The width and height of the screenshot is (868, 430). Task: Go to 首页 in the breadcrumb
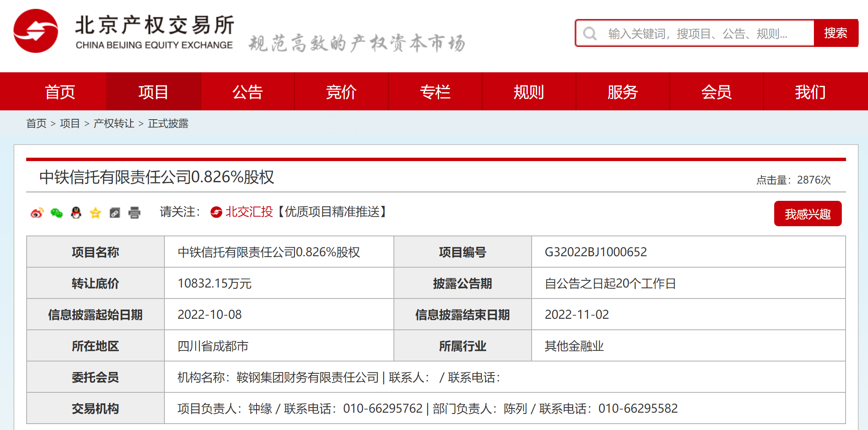pyautogui.click(x=36, y=123)
